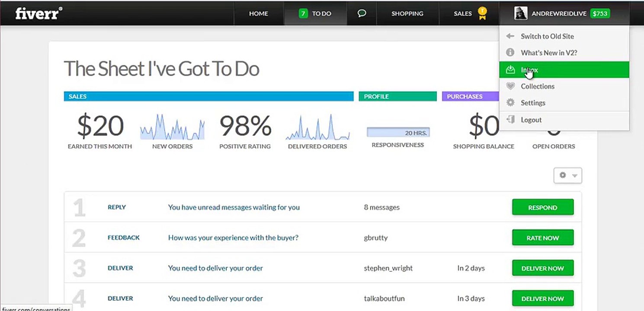Click the heart icon beside Collections
Viewport: 644px width, 311px height.
click(510, 86)
